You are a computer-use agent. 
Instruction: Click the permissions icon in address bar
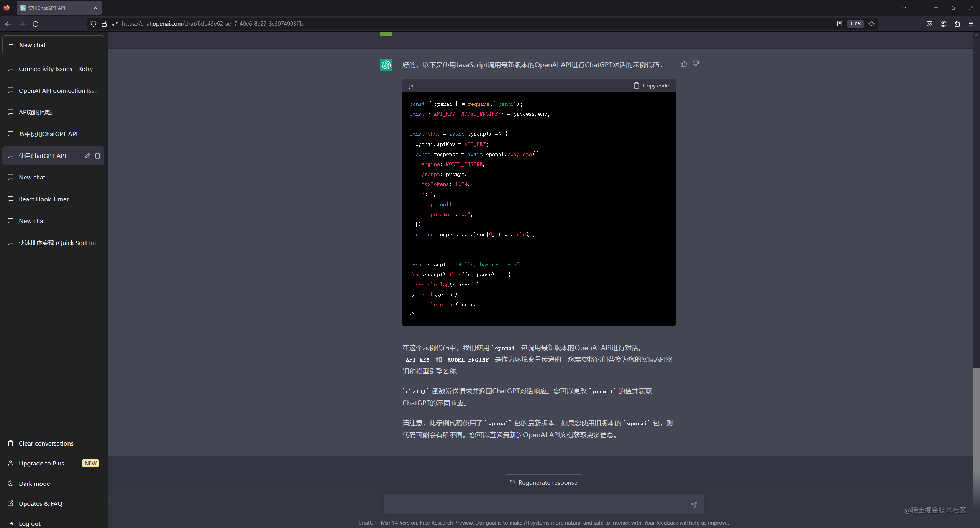pyautogui.click(x=115, y=24)
